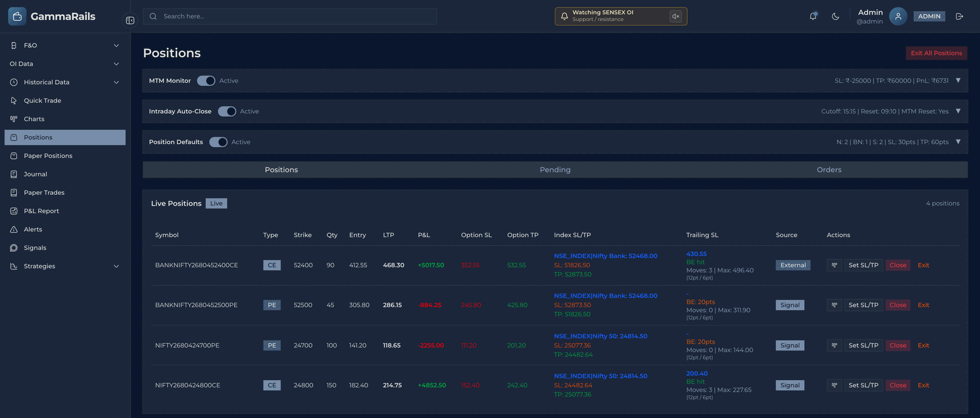
Task: Click the ADMIN role badge
Action: coord(929,17)
